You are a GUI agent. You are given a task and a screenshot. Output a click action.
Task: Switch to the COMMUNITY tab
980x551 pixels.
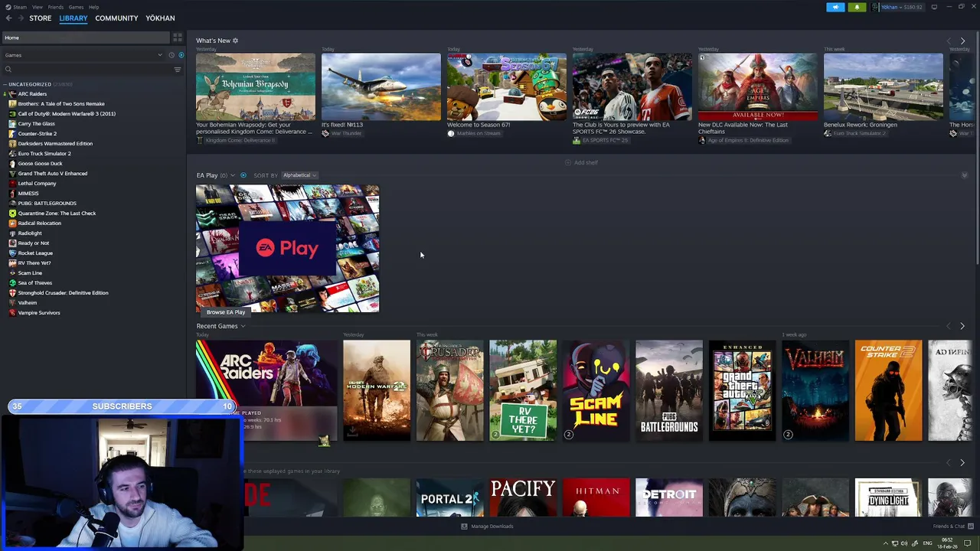[x=116, y=18]
